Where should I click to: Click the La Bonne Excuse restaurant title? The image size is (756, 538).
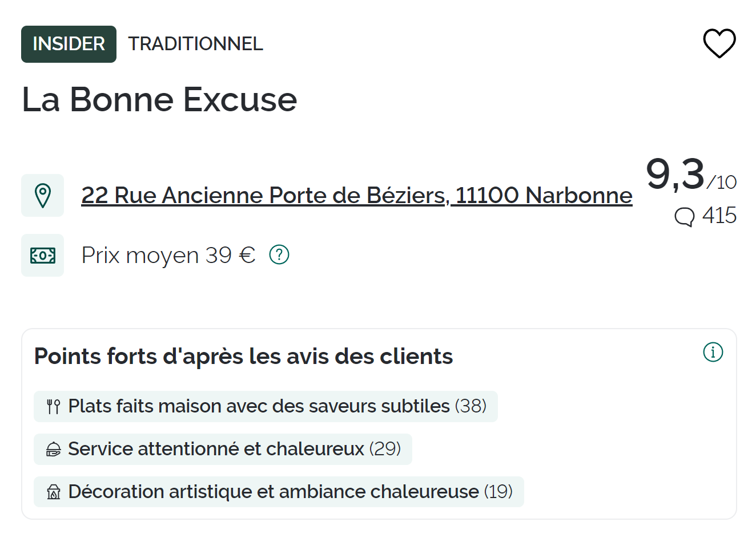coord(159,100)
